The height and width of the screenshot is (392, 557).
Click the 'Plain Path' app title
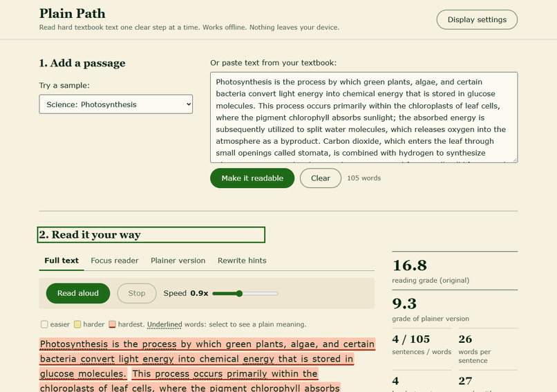[x=72, y=14]
